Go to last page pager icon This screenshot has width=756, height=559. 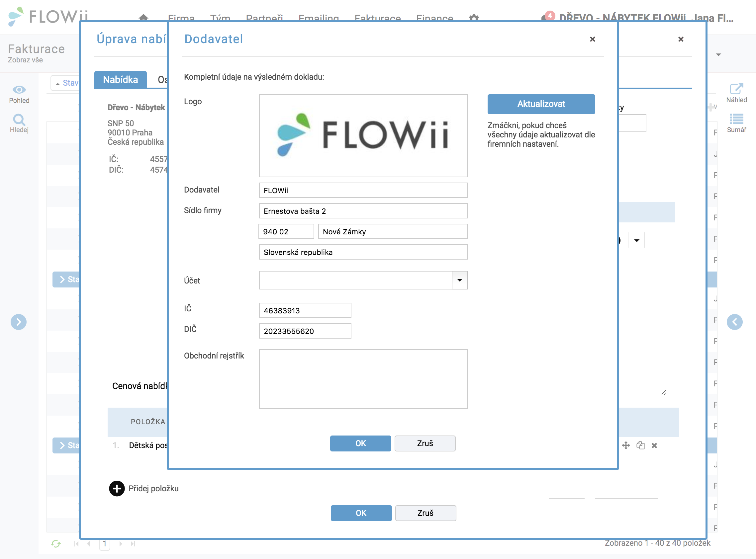click(133, 543)
